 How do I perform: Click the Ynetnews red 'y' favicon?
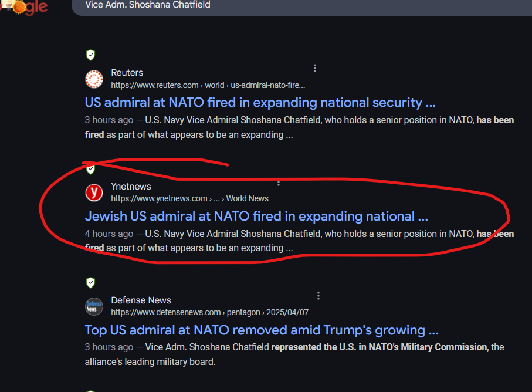click(x=94, y=193)
